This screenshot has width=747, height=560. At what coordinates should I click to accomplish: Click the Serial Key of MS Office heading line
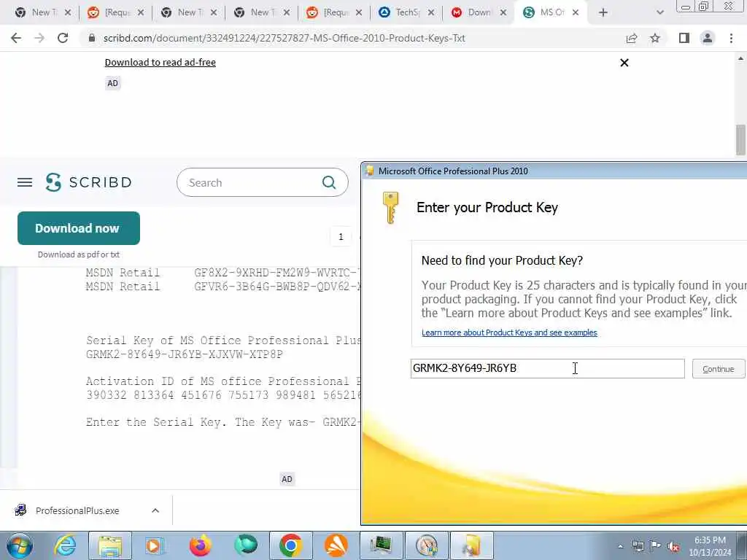click(x=223, y=341)
